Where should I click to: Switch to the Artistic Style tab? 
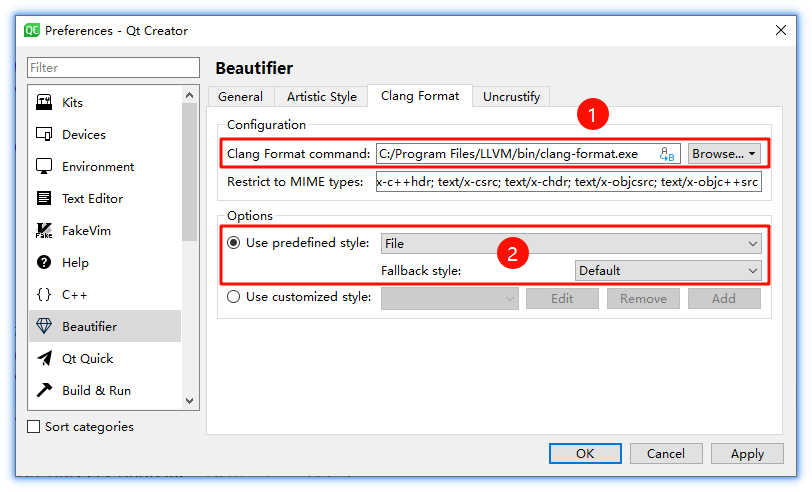point(321,97)
